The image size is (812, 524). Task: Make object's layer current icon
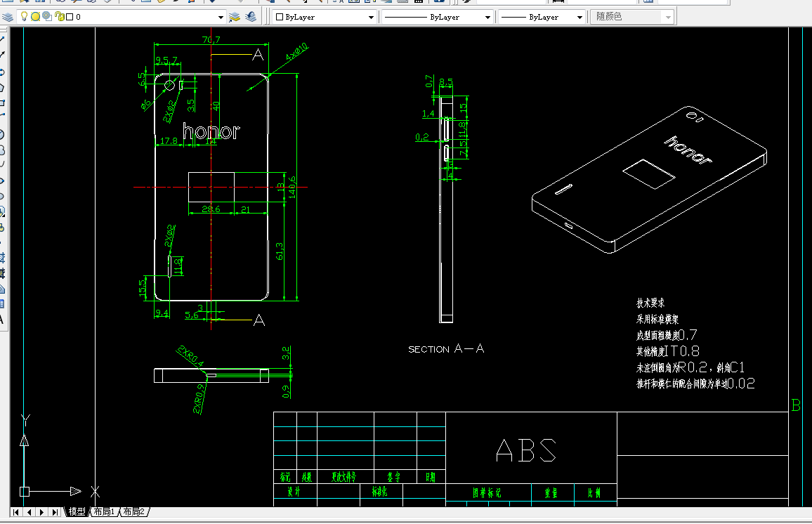click(235, 17)
